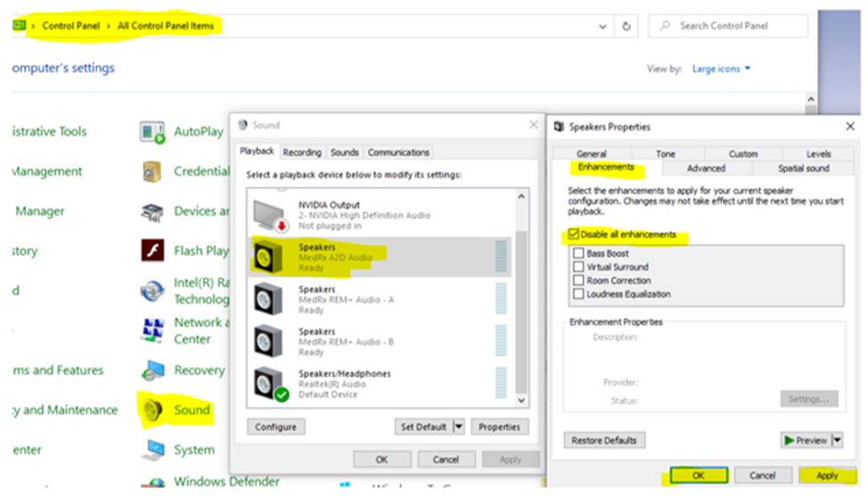This screenshot has width=868, height=496.
Task: Toggle Disable all enhancements checkbox
Action: click(x=574, y=235)
